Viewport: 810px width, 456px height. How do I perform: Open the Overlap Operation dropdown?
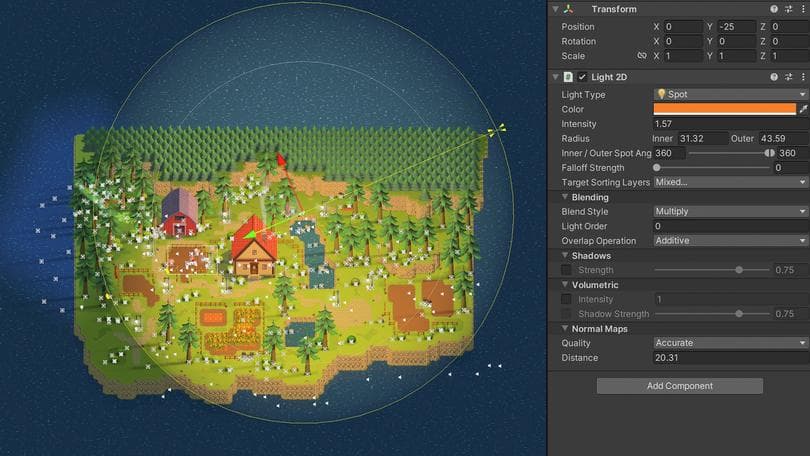coord(730,240)
